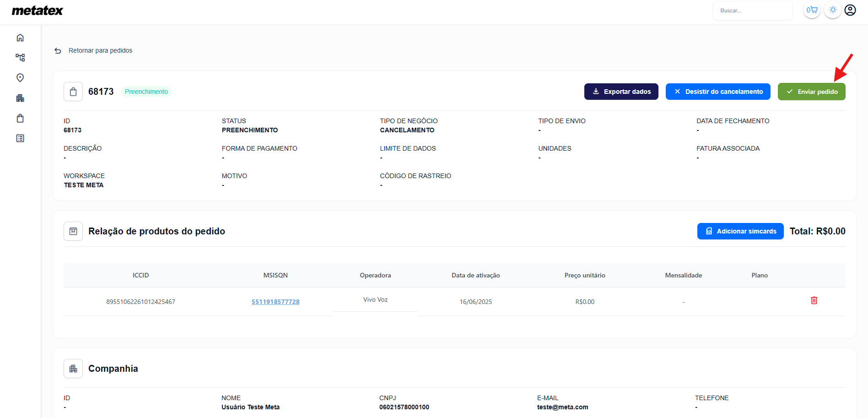868x418 pixels.
Task: Click the CÓDIGO DE RASTREIO label
Action: tap(415, 176)
